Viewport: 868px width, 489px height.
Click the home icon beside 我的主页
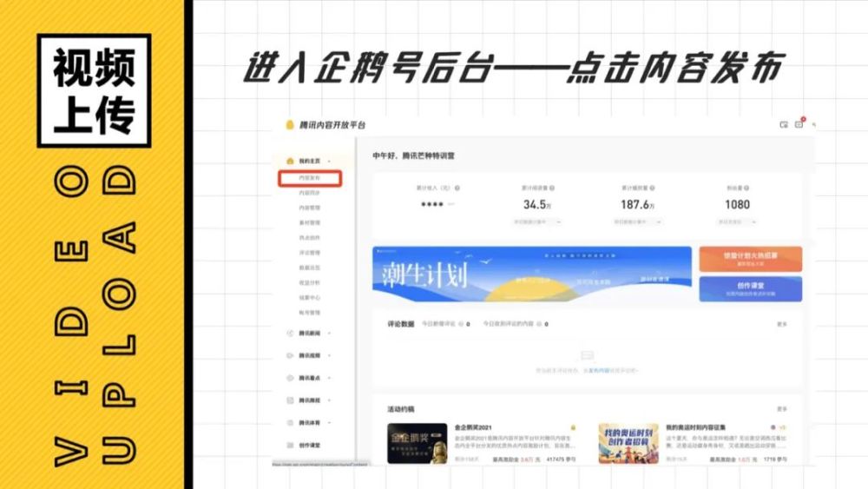click(x=290, y=161)
